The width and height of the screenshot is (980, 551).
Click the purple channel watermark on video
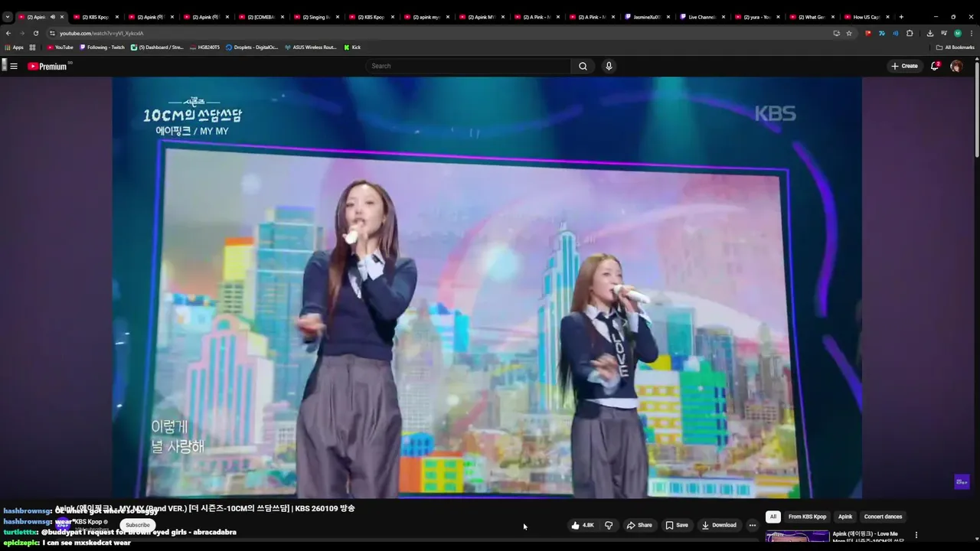tap(962, 481)
